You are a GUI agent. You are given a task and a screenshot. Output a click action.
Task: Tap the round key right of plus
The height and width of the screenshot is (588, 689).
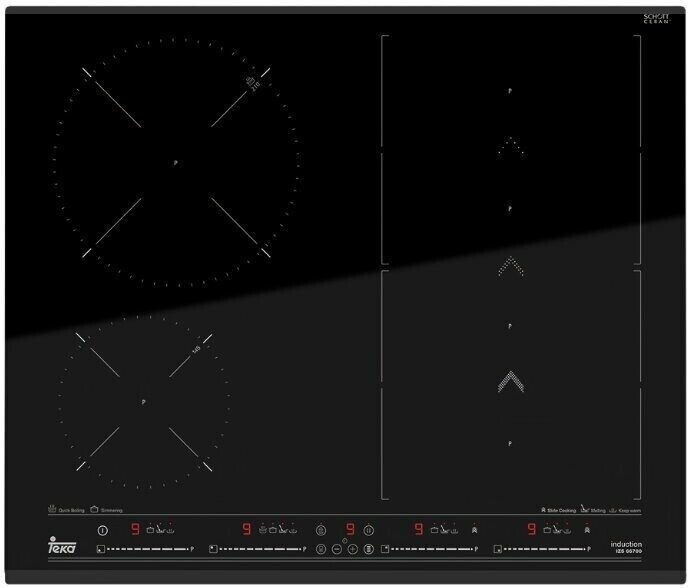pyautogui.click(x=369, y=549)
